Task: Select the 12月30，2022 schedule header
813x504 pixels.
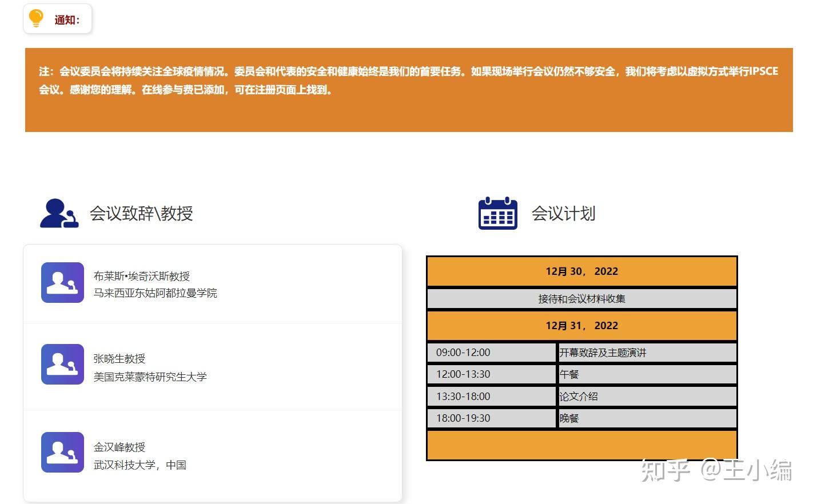Action: click(581, 271)
